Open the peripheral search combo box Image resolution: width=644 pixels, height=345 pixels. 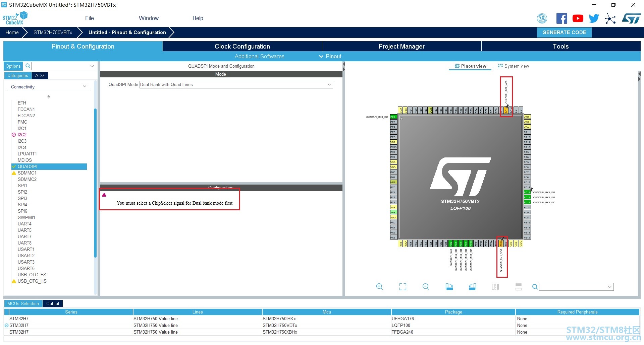point(64,66)
